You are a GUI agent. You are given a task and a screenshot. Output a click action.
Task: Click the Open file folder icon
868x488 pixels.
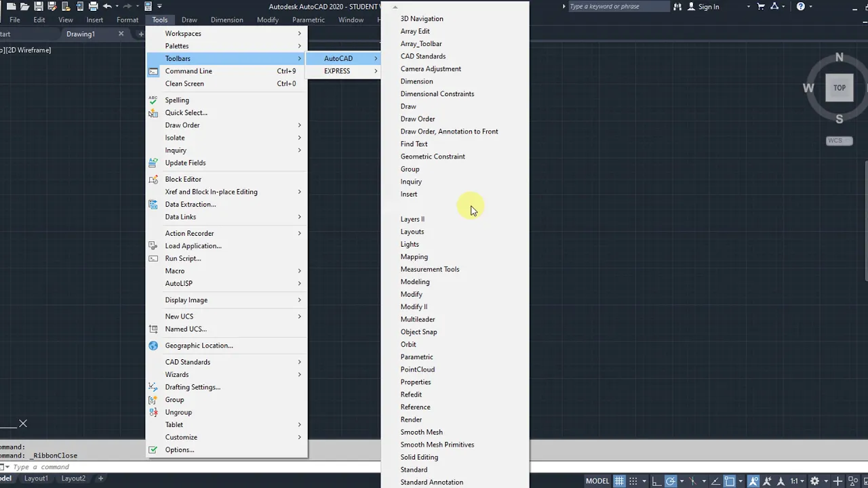(x=25, y=6)
